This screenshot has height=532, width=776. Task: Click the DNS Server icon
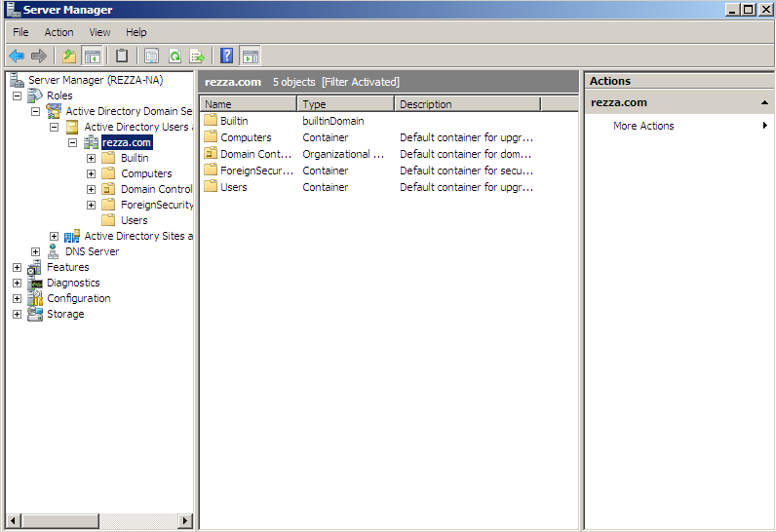pyautogui.click(x=53, y=251)
